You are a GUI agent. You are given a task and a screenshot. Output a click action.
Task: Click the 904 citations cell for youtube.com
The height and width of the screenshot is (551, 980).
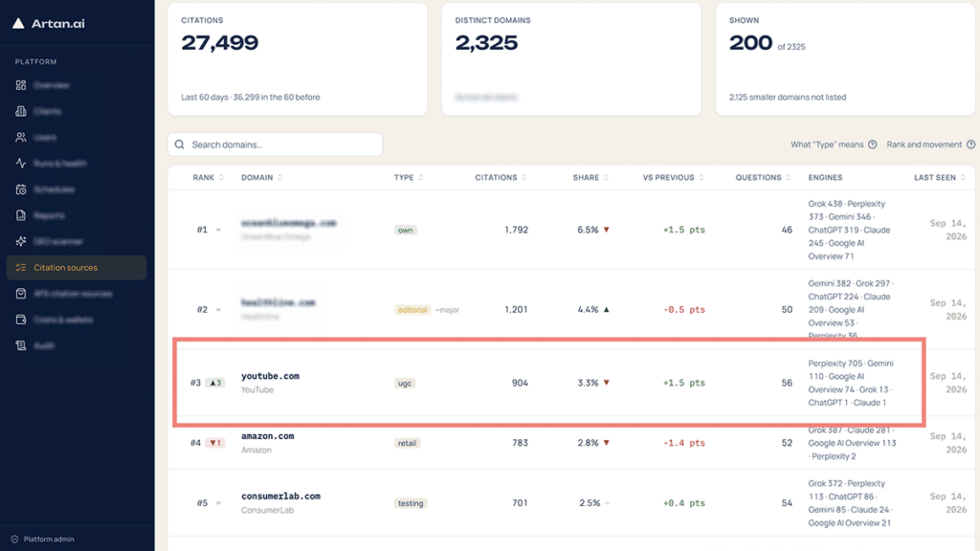pyautogui.click(x=520, y=383)
